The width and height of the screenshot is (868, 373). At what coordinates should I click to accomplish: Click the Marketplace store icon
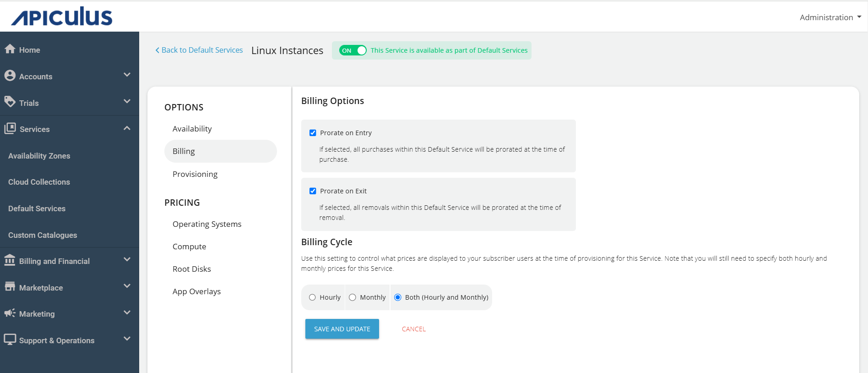click(10, 287)
